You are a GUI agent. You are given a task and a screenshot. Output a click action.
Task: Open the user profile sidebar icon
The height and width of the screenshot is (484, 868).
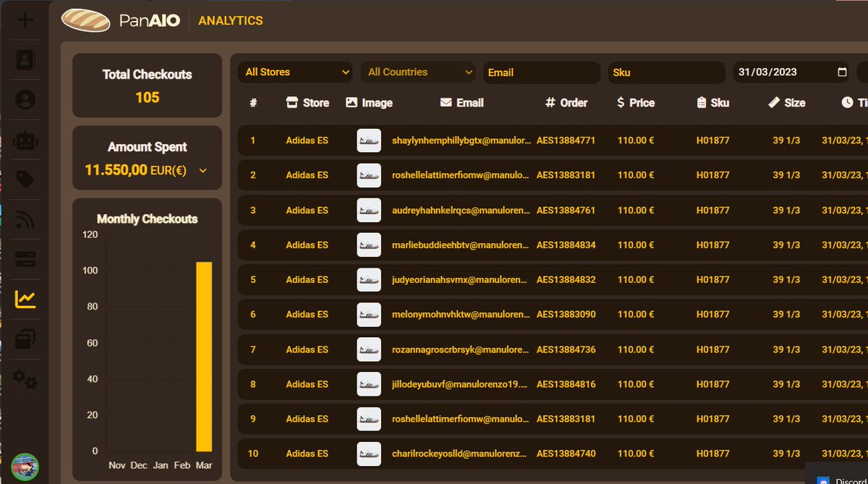[25, 99]
